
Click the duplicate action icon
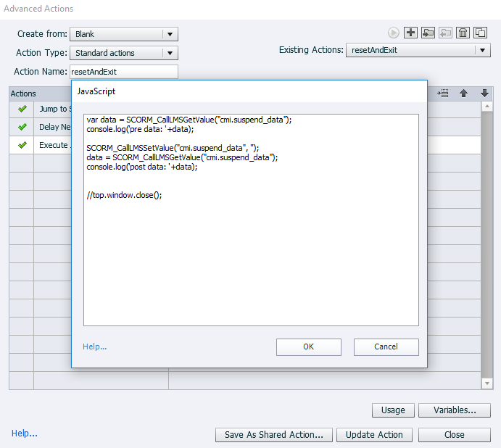point(480,33)
